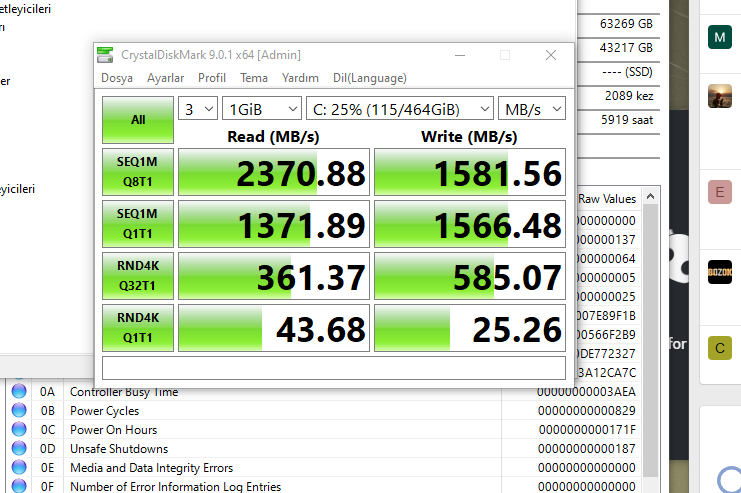Click the blue status circle for 0F
Image resolution: width=741 pixels, height=493 pixels.
coord(19,485)
